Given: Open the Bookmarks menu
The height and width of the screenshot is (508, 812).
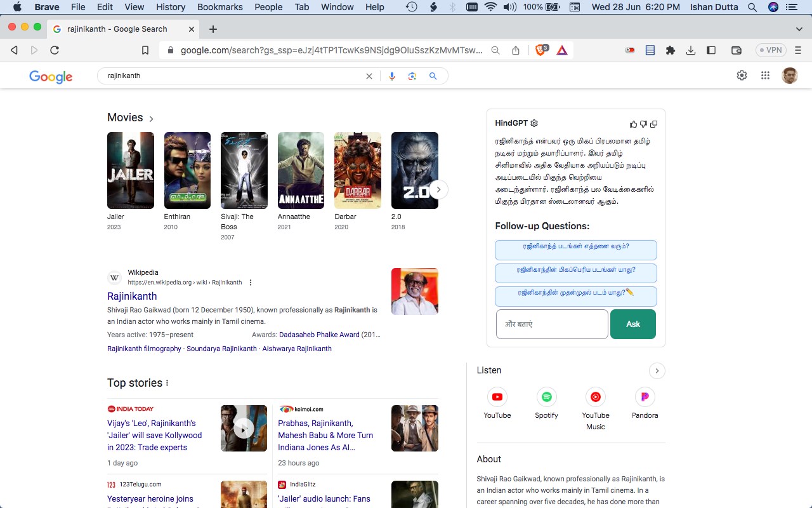Looking at the screenshot, I should [x=220, y=7].
